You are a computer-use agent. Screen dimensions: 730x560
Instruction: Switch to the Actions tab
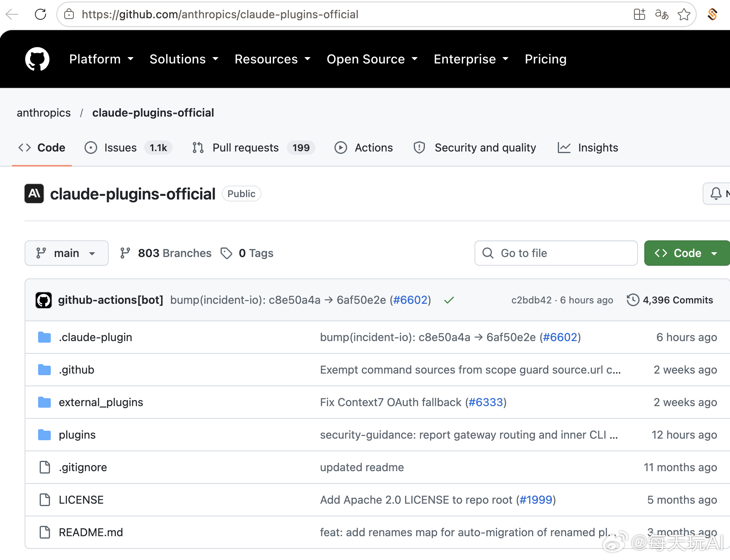click(363, 148)
